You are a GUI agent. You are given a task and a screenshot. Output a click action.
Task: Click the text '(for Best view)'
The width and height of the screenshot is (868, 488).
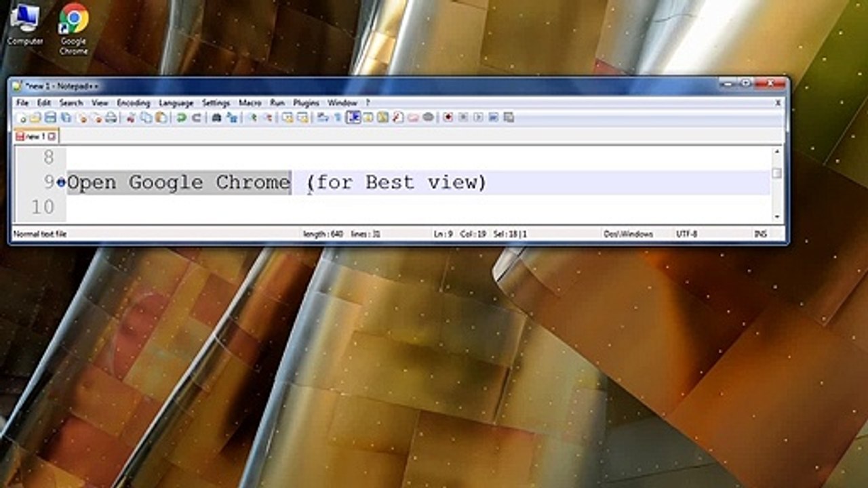396,182
